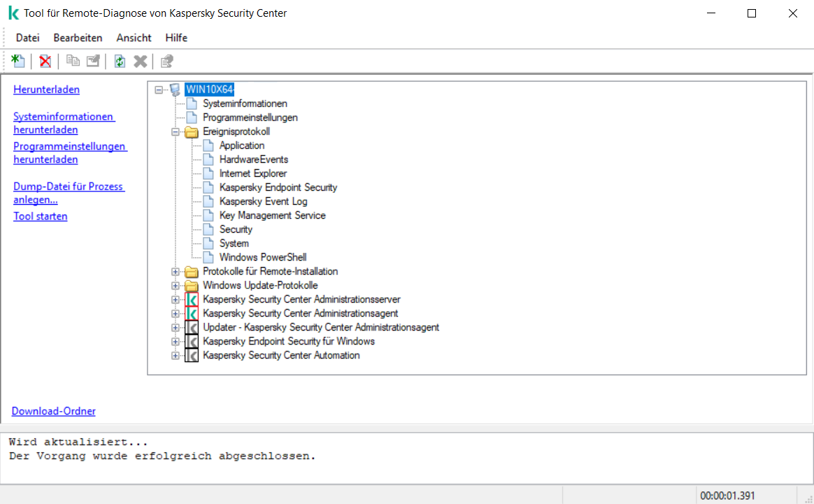Viewport: 814px width, 504px height.
Task: Click the Tool starten link
Action: [41, 216]
